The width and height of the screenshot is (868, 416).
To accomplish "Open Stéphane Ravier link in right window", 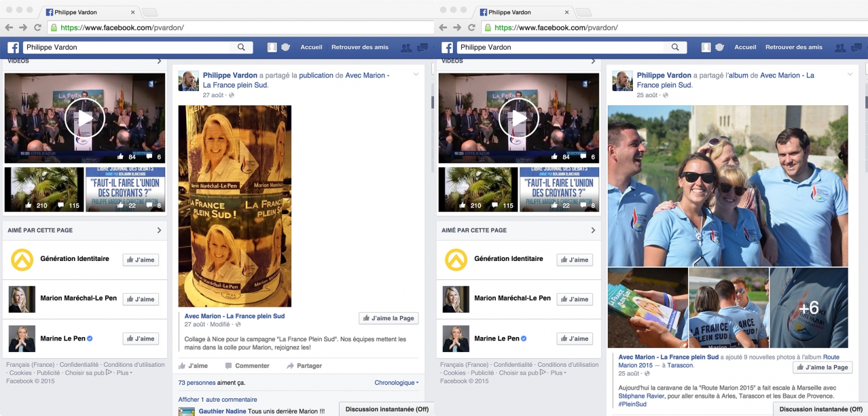I will point(643,396).
